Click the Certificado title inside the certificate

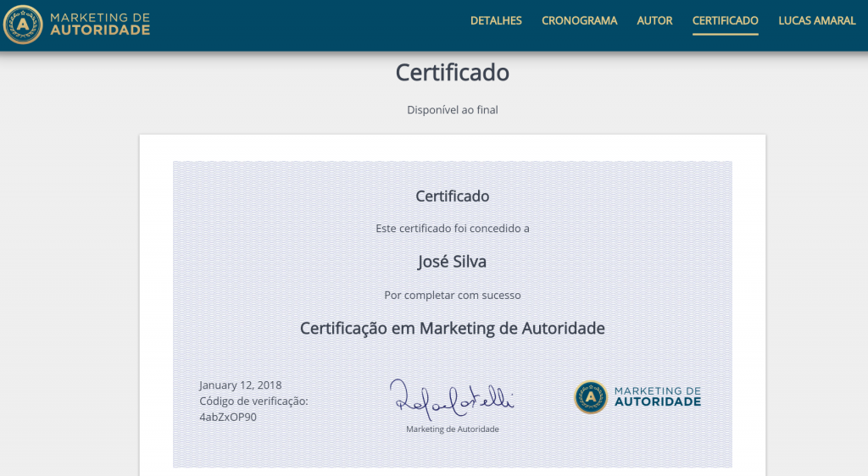tap(453, 196)
